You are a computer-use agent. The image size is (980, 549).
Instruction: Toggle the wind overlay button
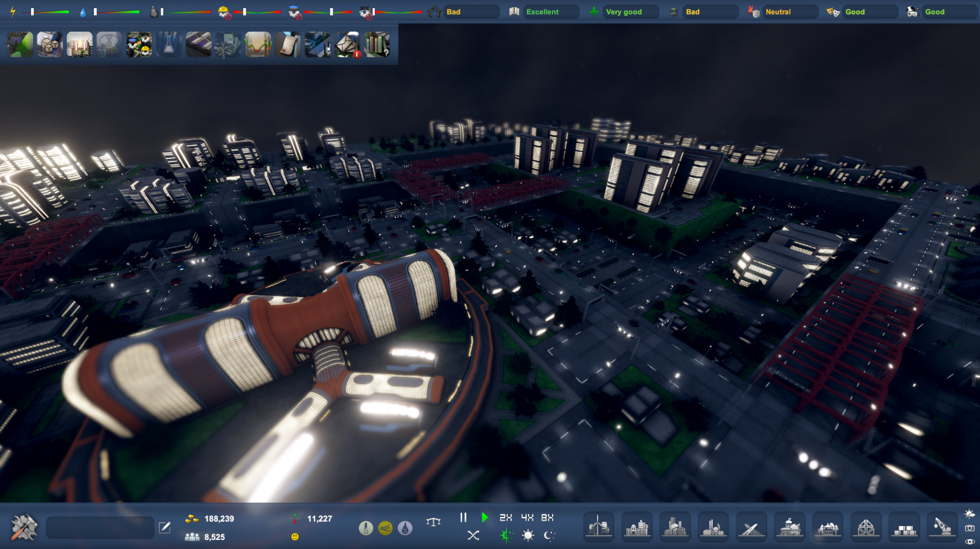tap(386, 529)
